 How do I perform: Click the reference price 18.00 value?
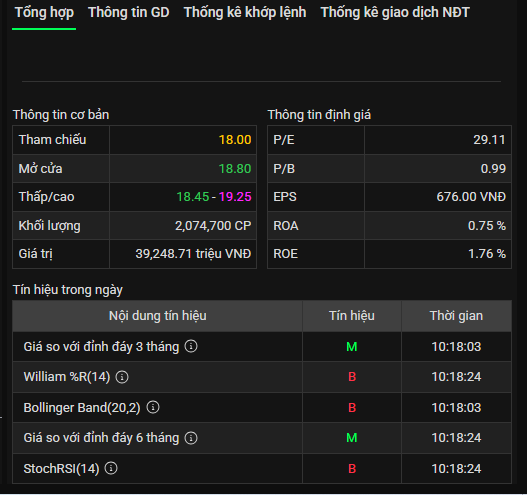click(235, 140)
